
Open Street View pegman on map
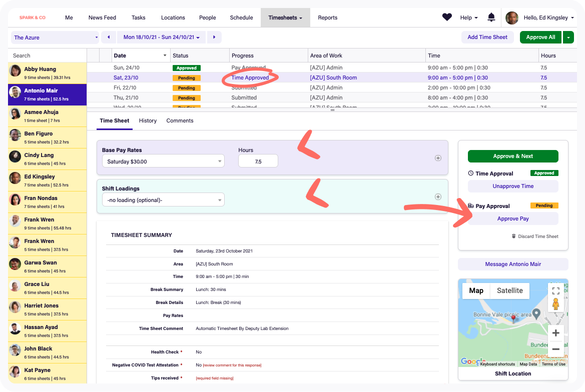pyautogui.click(x=555, y=304)
